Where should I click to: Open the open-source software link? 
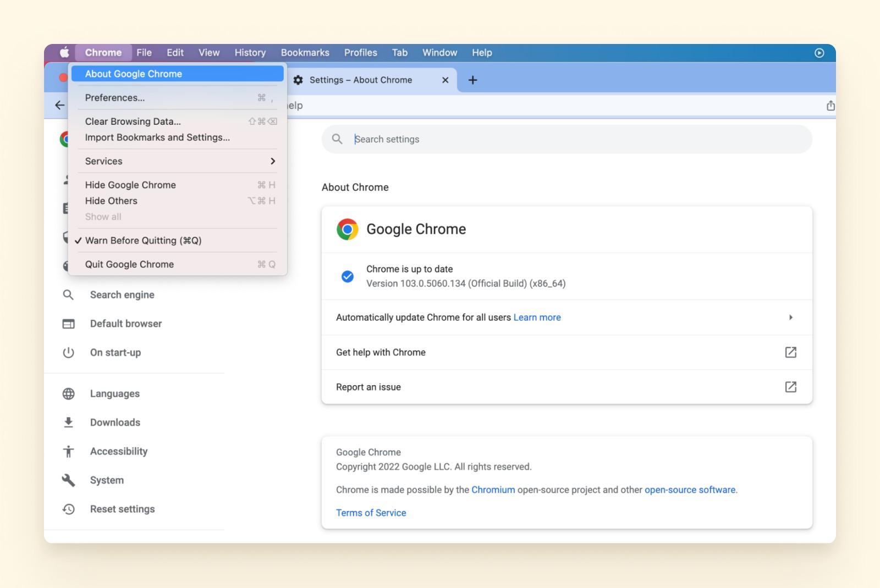click(690, 490)
